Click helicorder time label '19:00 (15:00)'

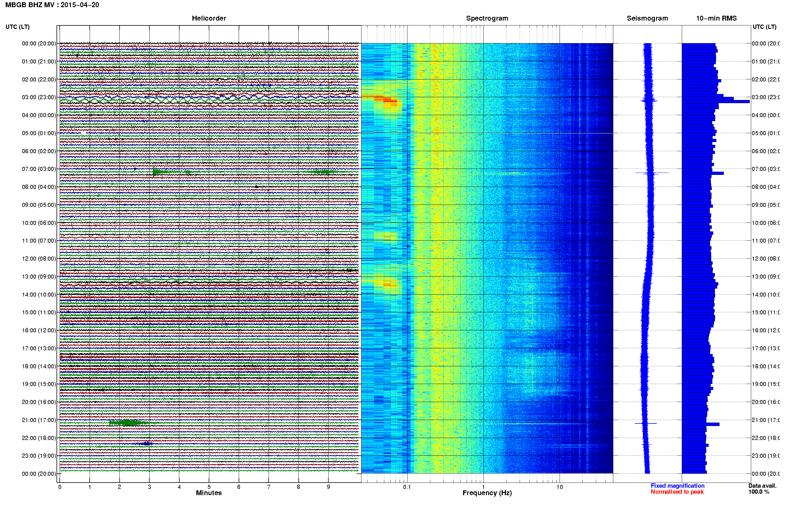pos(39,384)
